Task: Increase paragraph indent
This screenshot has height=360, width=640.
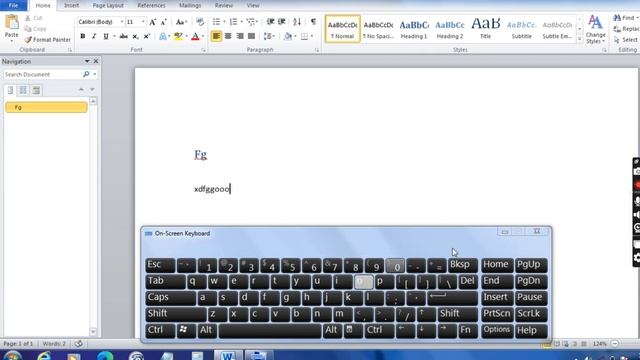Action: 282,22
